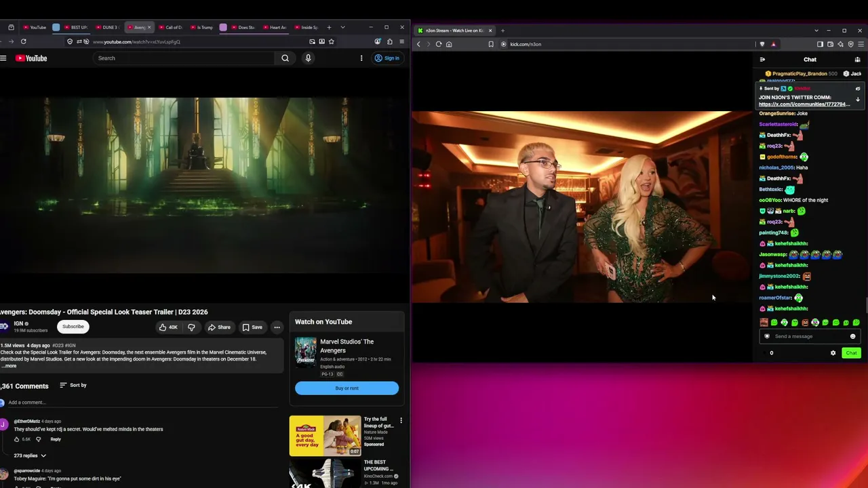The width and height of the screenshot is (868, 488).
Task: Reload the YouTube page in the left browser
Action: coord(23,41)
